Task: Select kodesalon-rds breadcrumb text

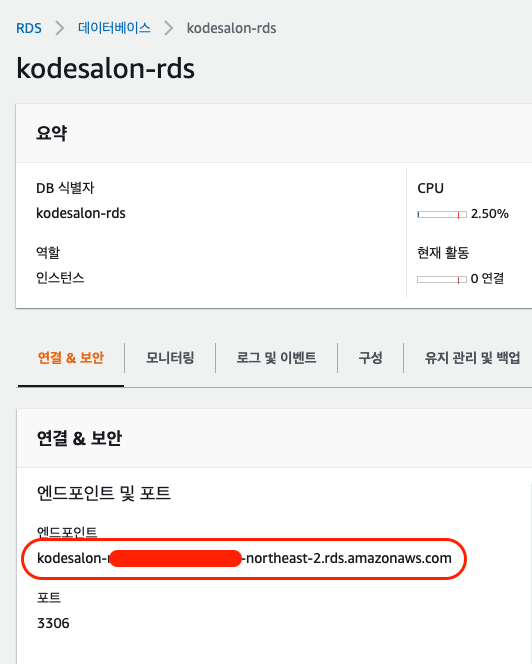Action: click(231, 28)
